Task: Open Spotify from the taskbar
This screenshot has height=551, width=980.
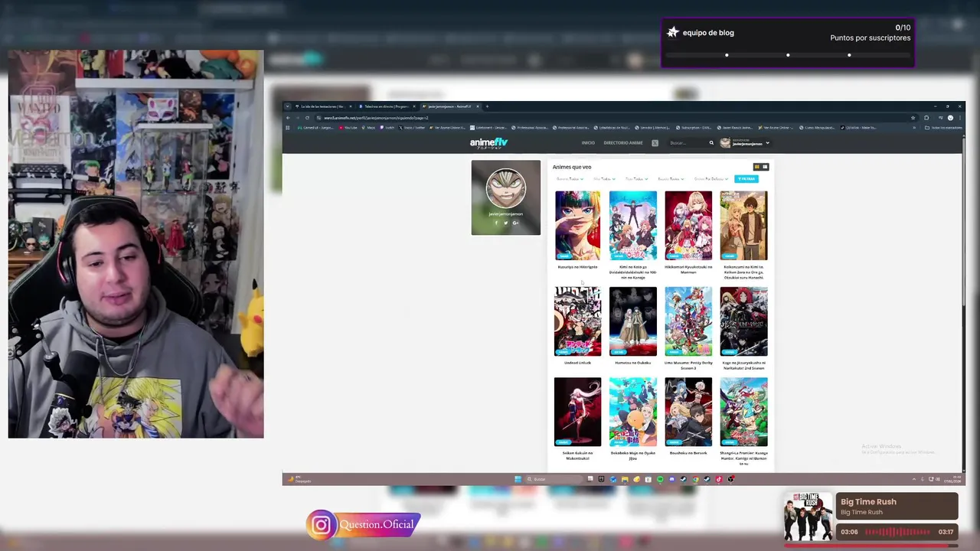Action: click(x=660, y=479)
